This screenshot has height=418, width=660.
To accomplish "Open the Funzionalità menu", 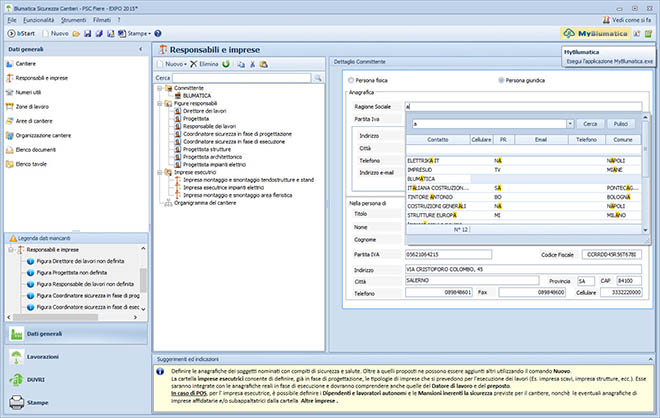I will click(41, 20).
